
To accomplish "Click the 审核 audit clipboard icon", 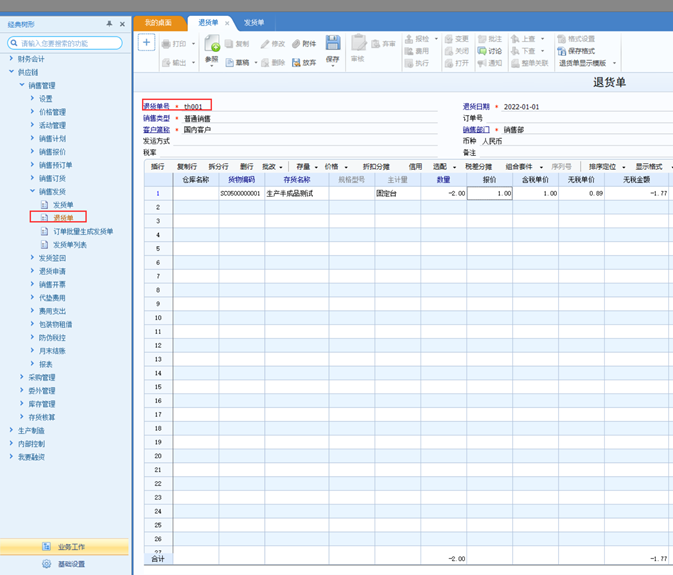I will tap(358, 43).
